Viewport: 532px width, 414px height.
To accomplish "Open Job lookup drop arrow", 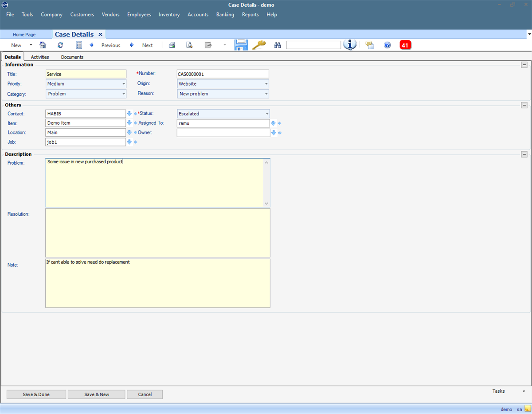I will [x=129, y=142].
